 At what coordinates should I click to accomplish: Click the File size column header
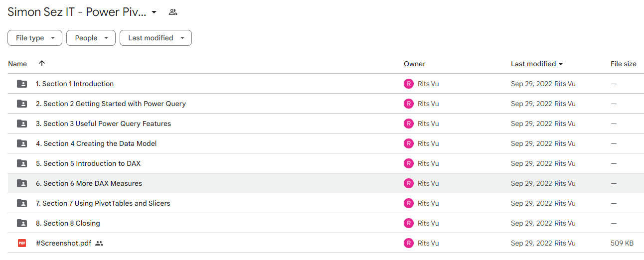(624, 64)
